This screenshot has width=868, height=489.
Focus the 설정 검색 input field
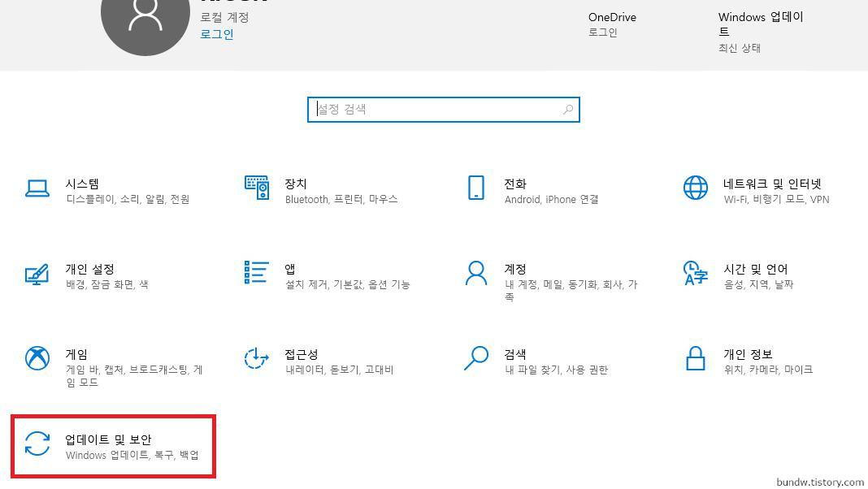coord(444,110)
